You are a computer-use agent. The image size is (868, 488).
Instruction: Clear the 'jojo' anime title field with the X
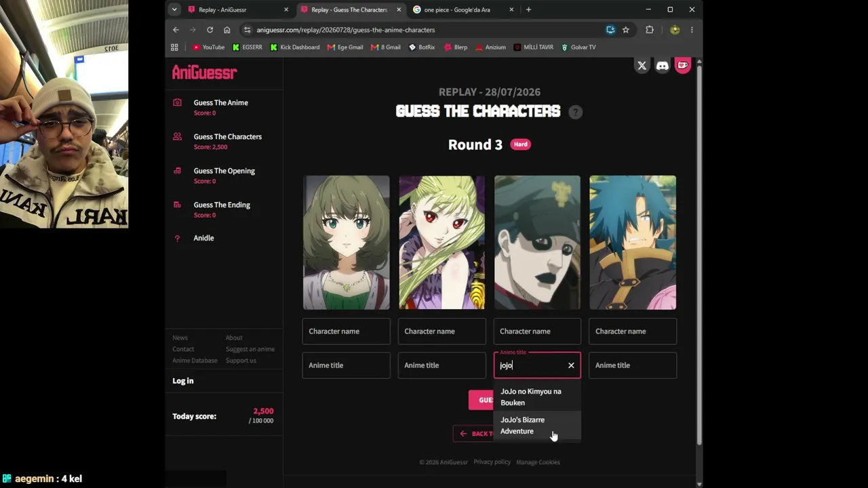pos(571,365)
